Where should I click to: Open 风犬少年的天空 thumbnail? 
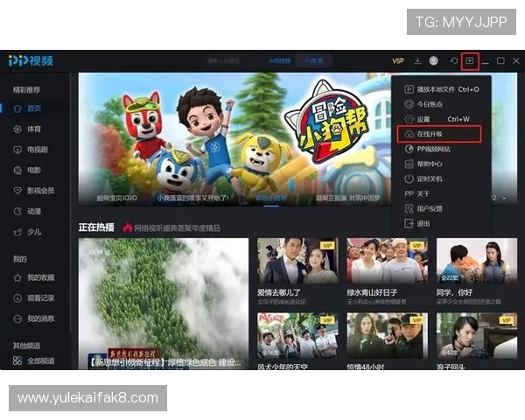click(297, 336)
